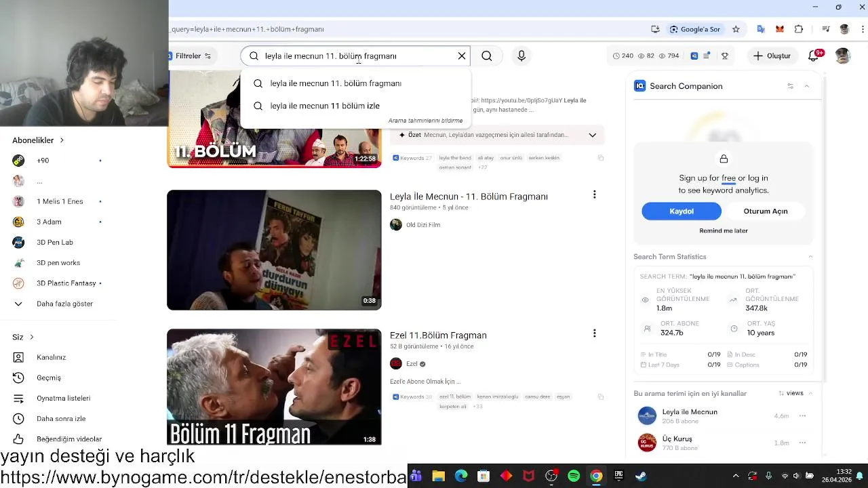Pick suggestion 'leyla ile mecnun 11. bölüm fragmanı'
This screenshot has height=488, width=868.
tap(355, 83)
